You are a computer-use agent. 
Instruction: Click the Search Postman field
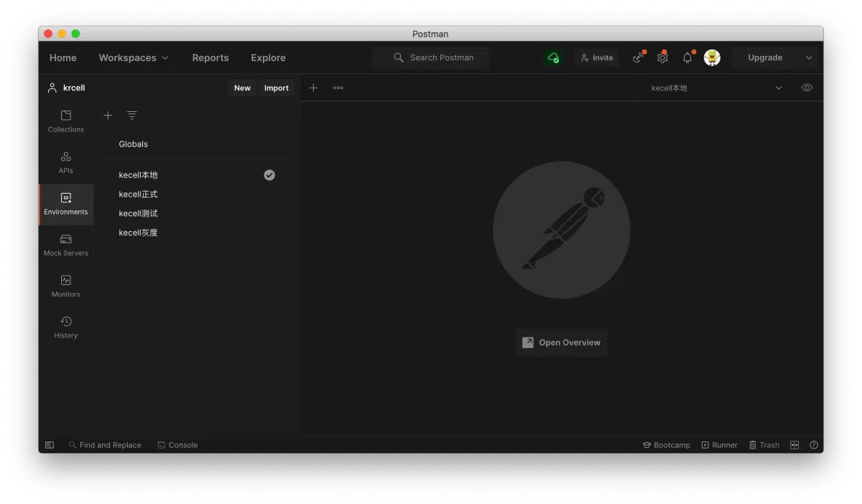[441, 58]
